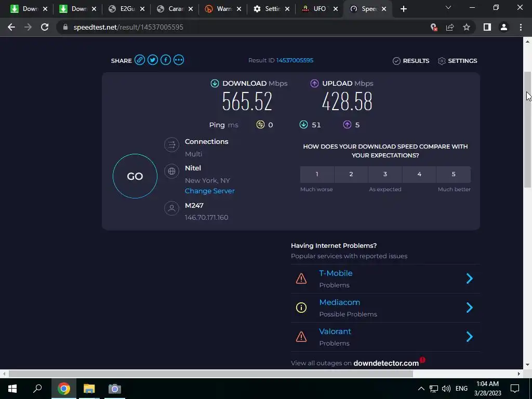Share this page icon in address bar
The image size is (532, 399).
click(x=450, y=27)
